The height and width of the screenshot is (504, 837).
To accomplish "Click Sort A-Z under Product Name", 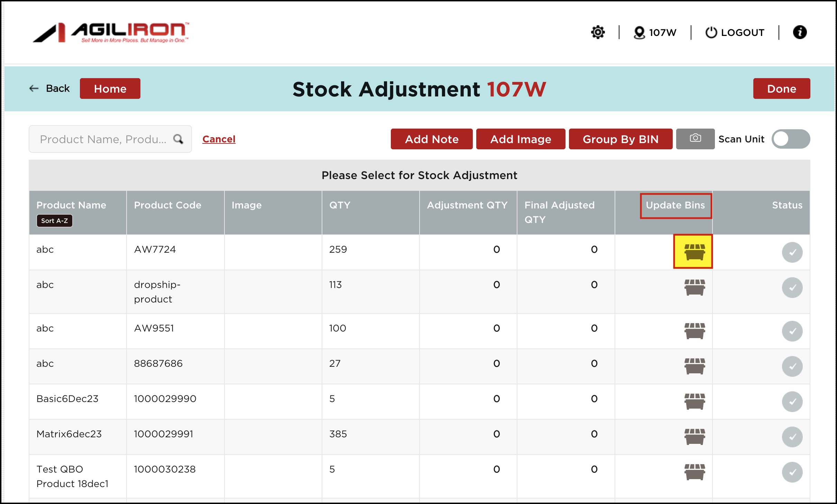I will coord(54,221).
